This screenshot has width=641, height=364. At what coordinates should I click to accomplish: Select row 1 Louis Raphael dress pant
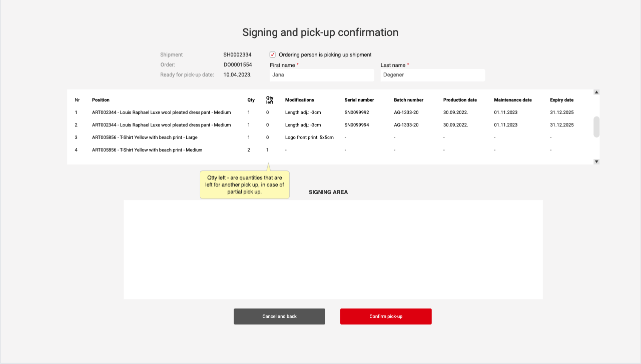161,112
